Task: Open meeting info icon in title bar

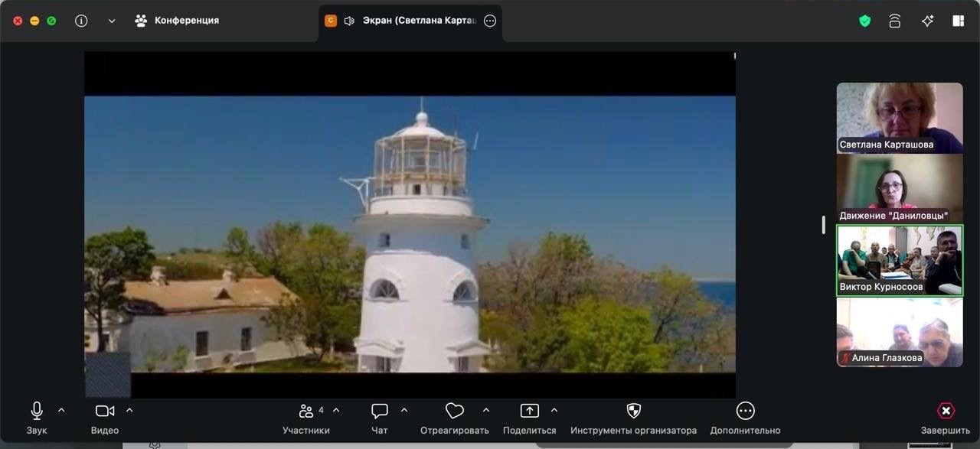Action: (x=81, y=21)
